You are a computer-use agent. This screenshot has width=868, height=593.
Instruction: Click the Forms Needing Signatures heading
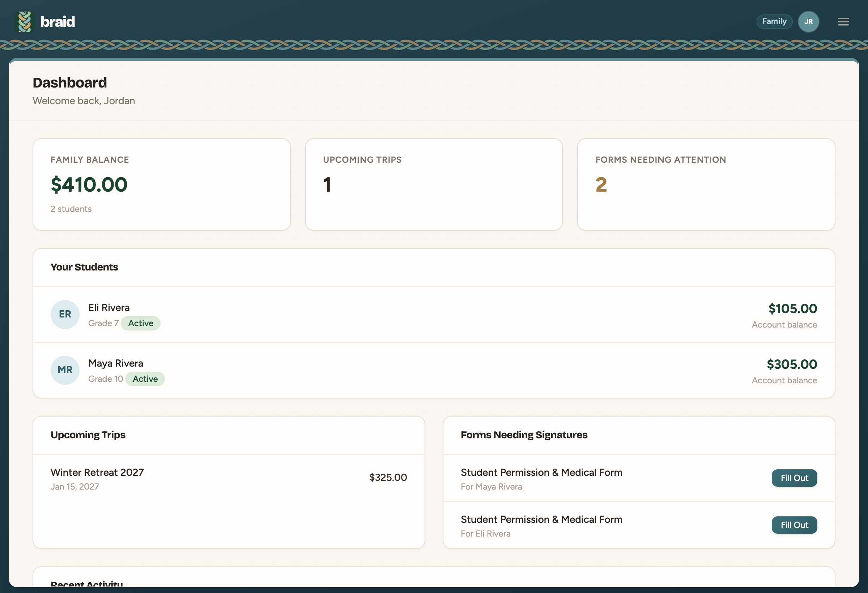(524, 435)
